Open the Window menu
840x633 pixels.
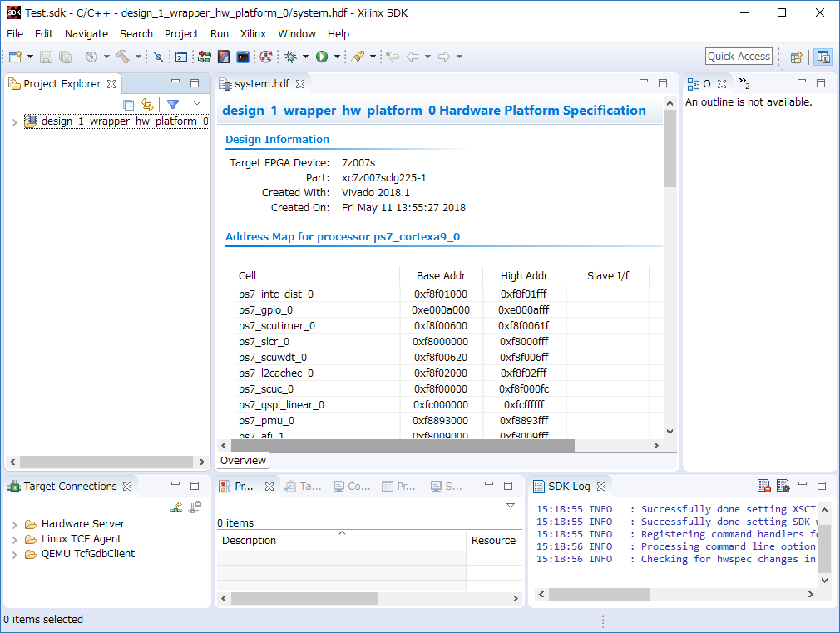point(297,34)
